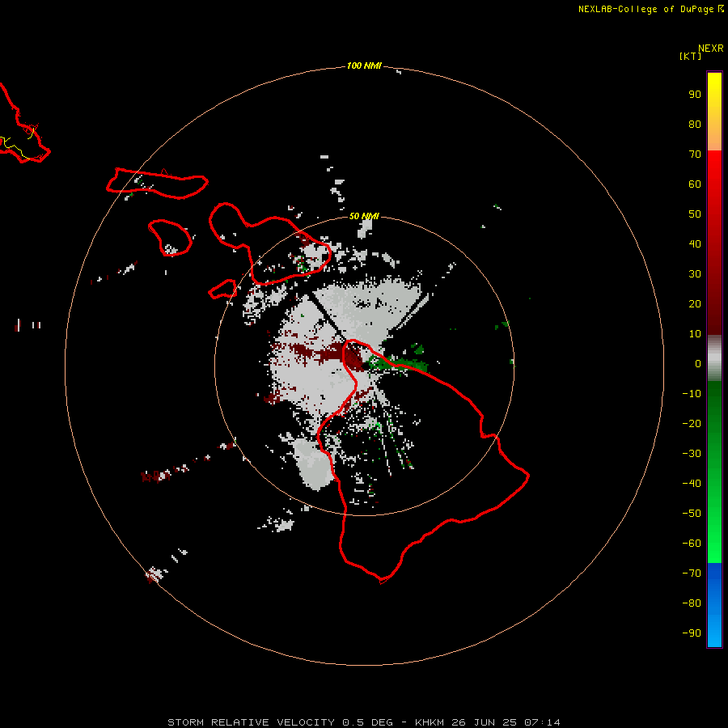Click the -20 scale value
Viewport: 728px width, 728px height.
tap(692, 423)
